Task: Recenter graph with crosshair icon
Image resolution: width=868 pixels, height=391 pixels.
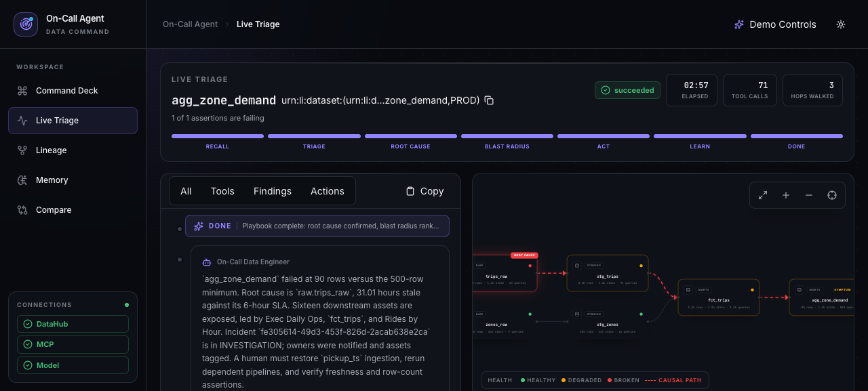Action: pyautogui.click(x=832, y=195)
